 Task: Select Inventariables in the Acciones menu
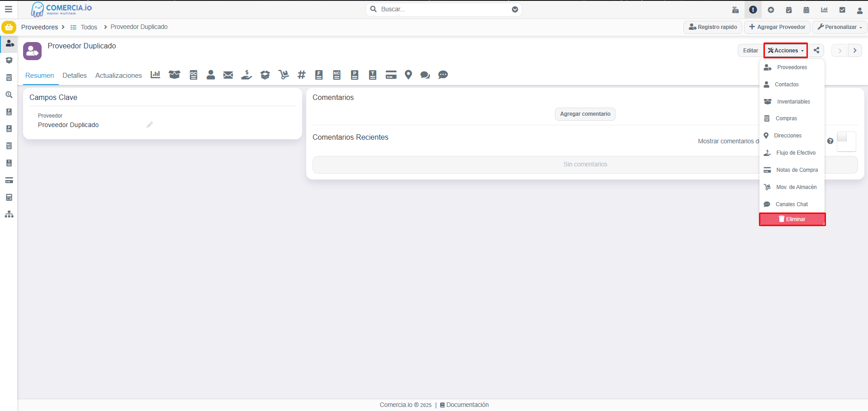click(x=792, y=102)
